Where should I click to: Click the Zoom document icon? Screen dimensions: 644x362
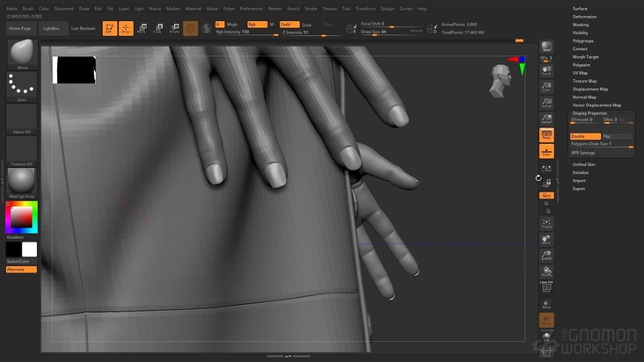(x=546, y=86)
